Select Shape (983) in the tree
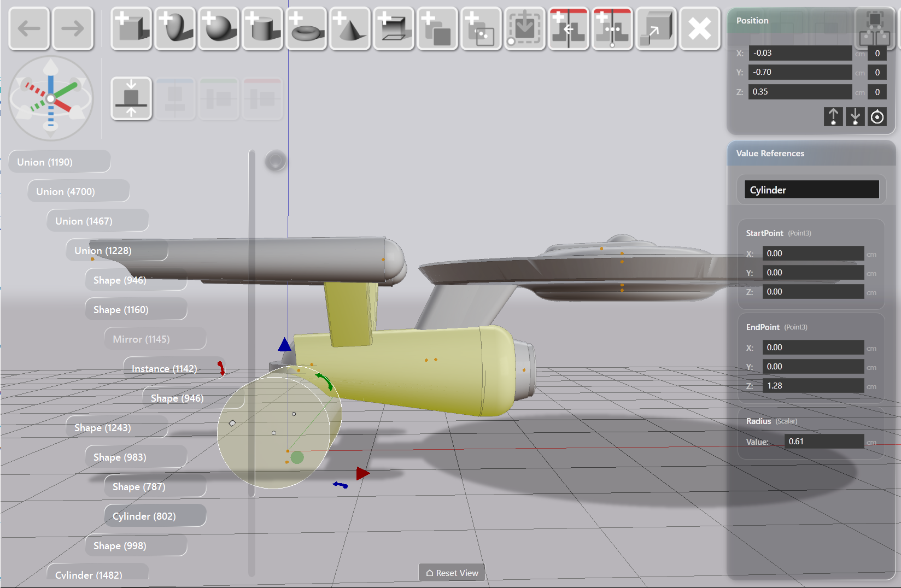The height and width of the screenshot is (588, 901). coord(136,457)
